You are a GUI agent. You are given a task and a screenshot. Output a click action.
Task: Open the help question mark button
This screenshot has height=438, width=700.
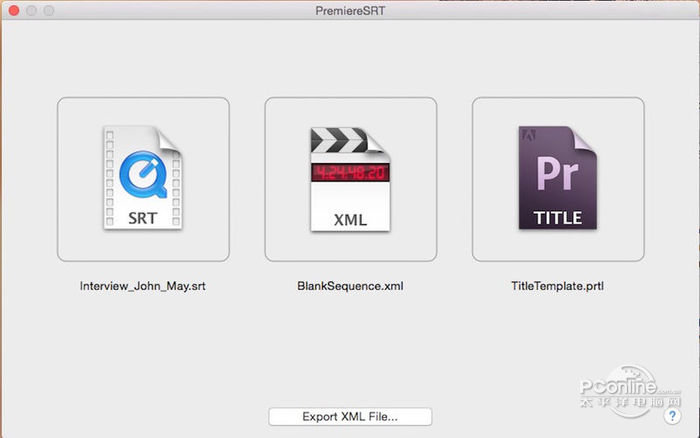672,416
